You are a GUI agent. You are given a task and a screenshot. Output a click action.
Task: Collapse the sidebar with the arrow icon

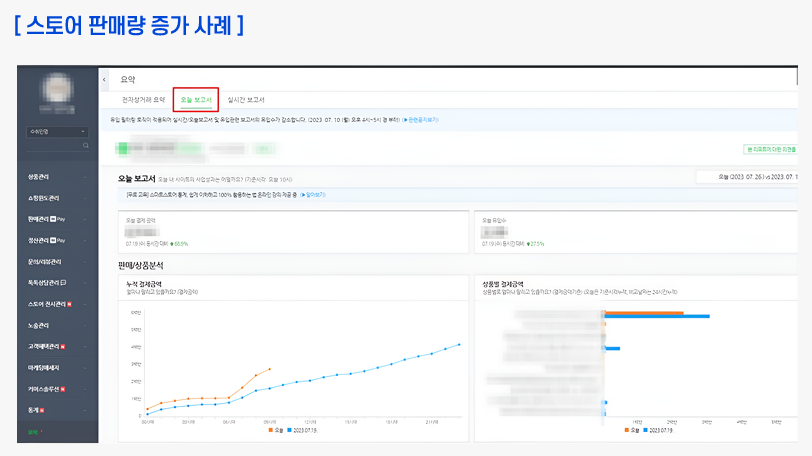pos(105,79)
